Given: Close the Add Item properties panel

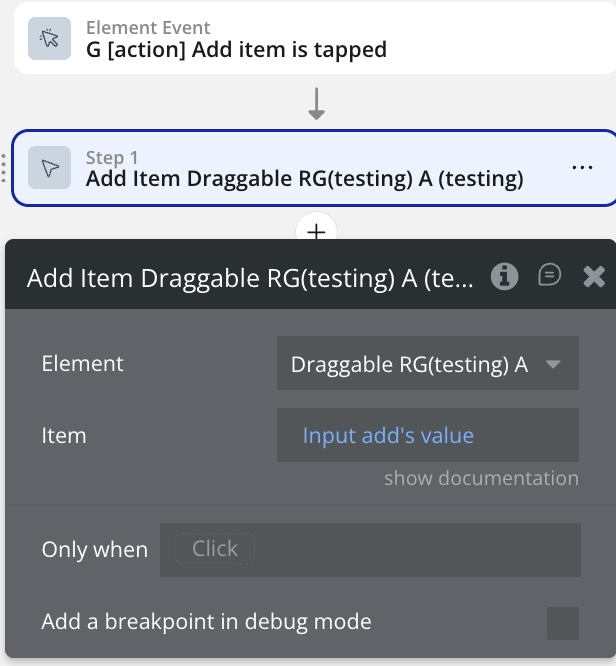Looking at the screenshot, I should [x=594, y=276].
